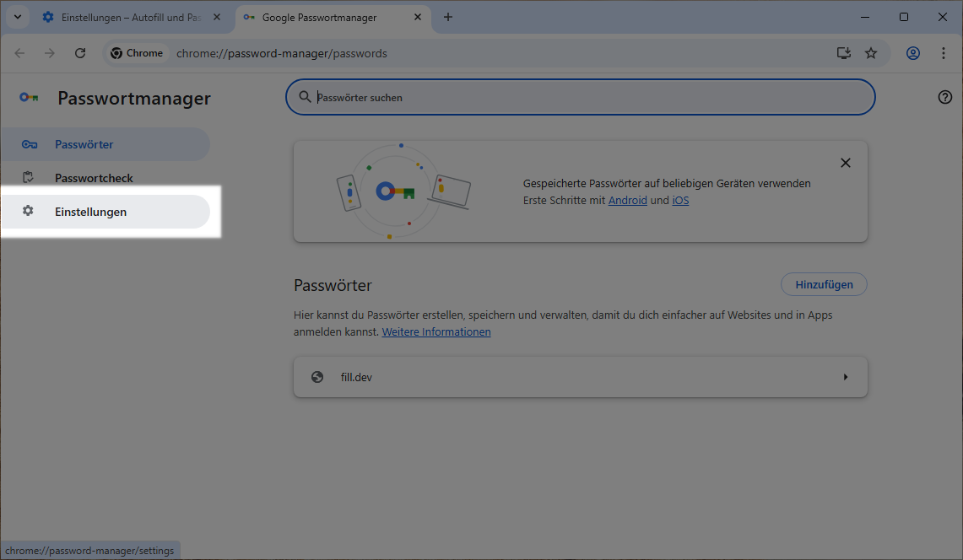The height and width of the screenshot is (560, 963).
Task: Click the key icon beside Passwörter
Action: point(30,144)
